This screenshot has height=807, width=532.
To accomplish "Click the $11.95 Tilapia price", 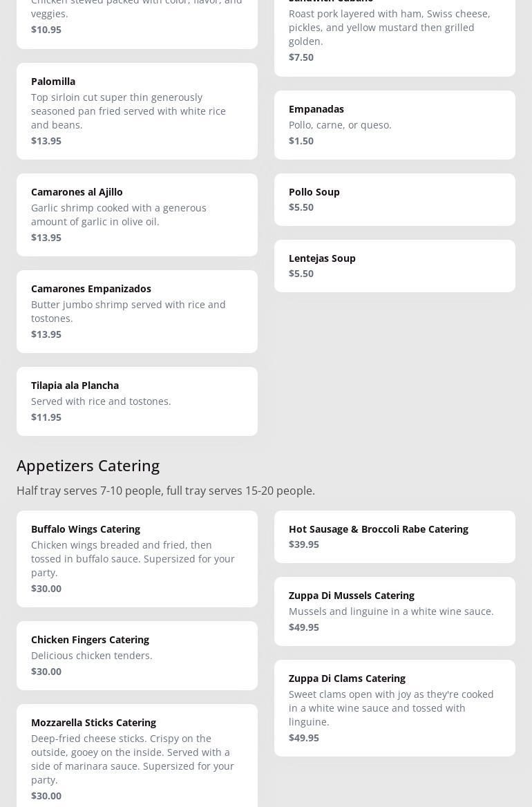I will 46,417.
